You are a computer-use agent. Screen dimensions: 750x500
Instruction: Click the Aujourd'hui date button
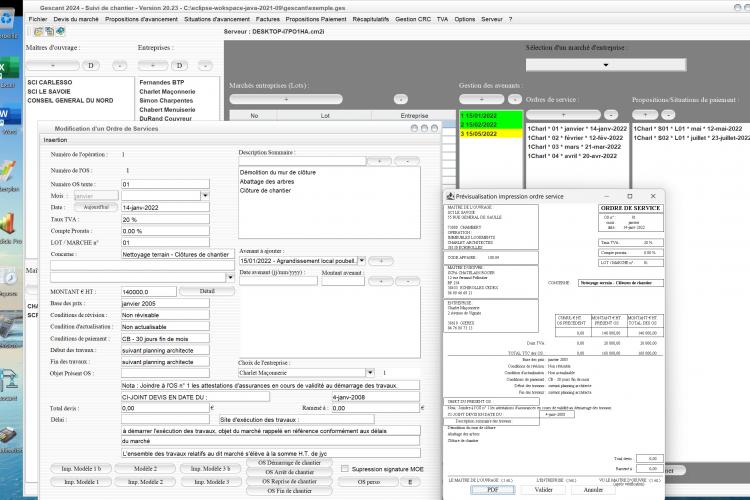pos(96,207)
